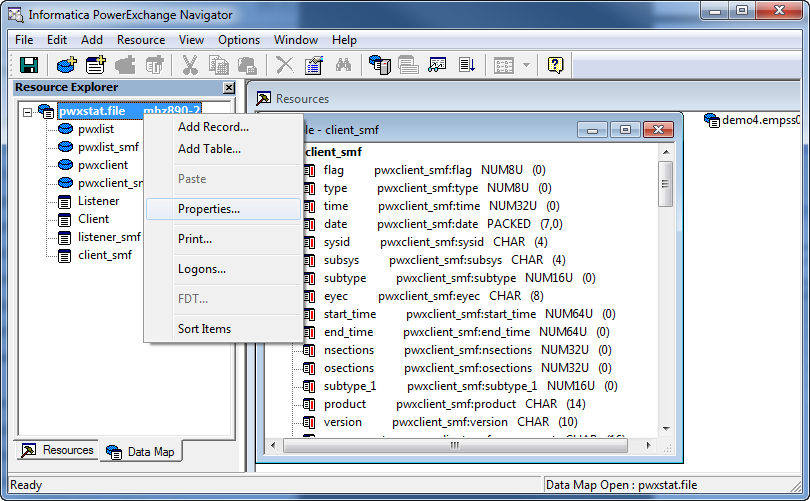The height and width of the screenshot is (501, 810).
Task: Select the sysid field row
Action: (x=337, y=242)
